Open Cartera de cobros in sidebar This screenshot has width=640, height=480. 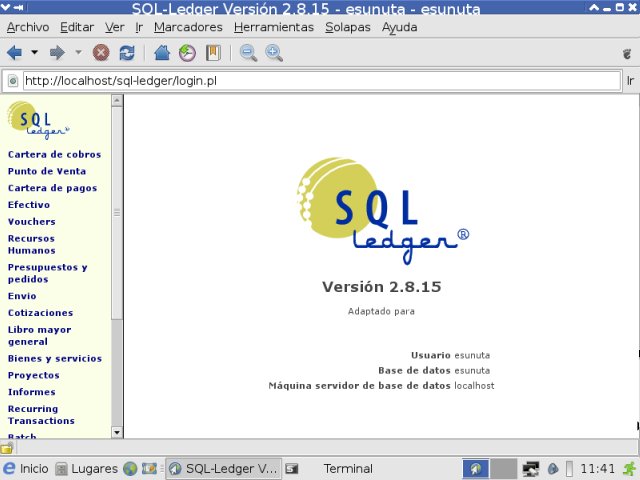point(54,155)
